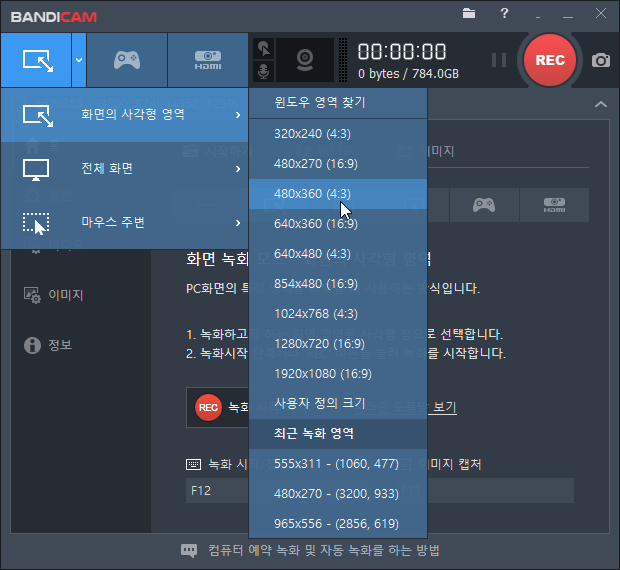
Task: Choose 윈도우 영역 찾기 from the submenu
Action: tap(338, 103)
